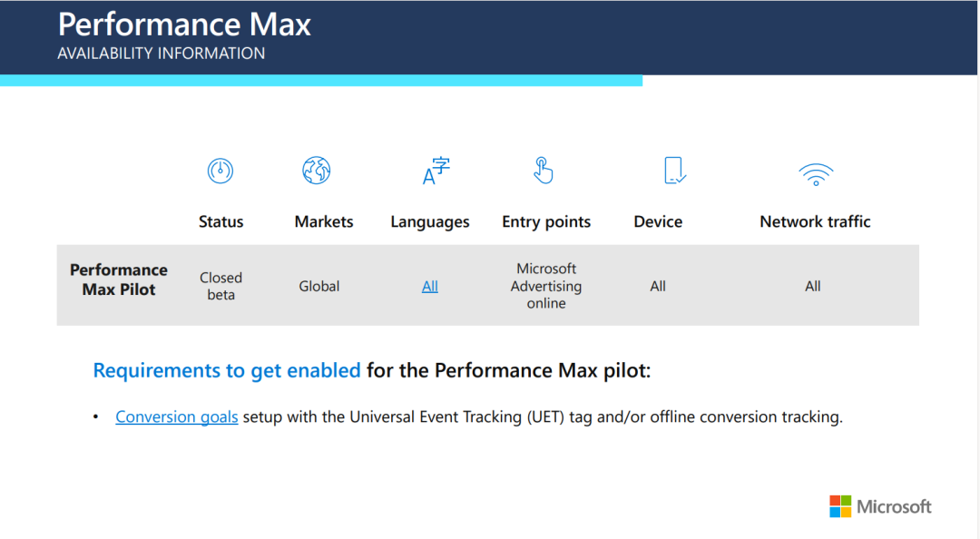Click the Status column header

coord(220,221)
